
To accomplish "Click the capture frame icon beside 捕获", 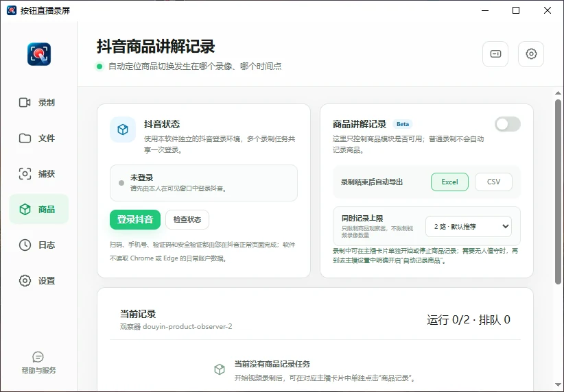I will point(25,173).
